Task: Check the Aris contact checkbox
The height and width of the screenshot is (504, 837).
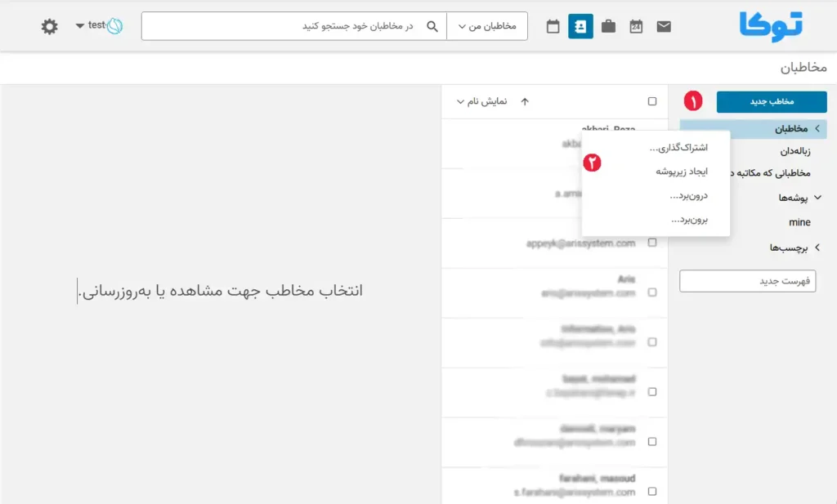Action: tap(651, 292)
